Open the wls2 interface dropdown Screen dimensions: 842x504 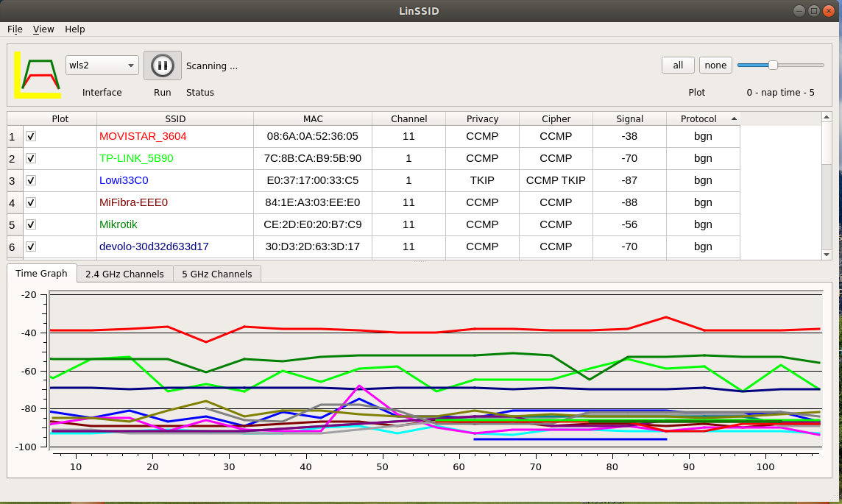click(102, 65)
